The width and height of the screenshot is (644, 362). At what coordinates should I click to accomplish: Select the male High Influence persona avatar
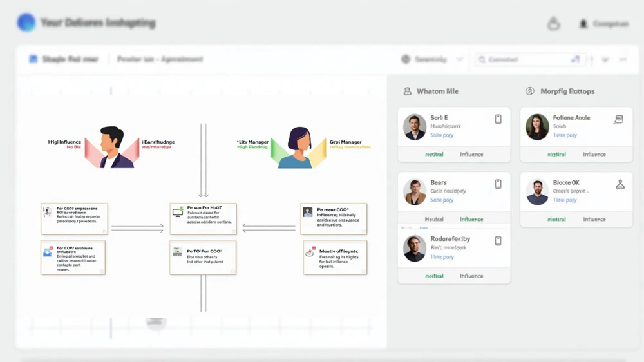(111, 147)
